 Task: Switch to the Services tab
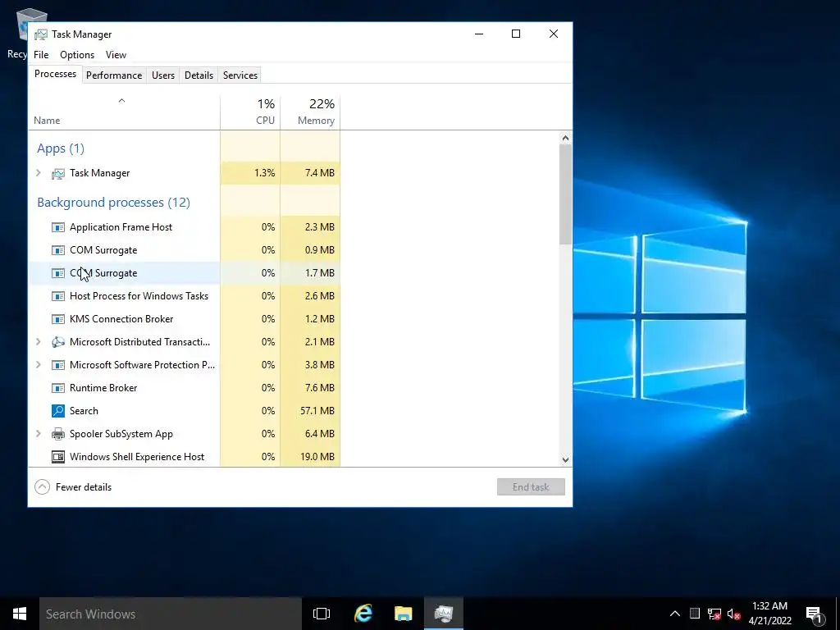point(240,75)
